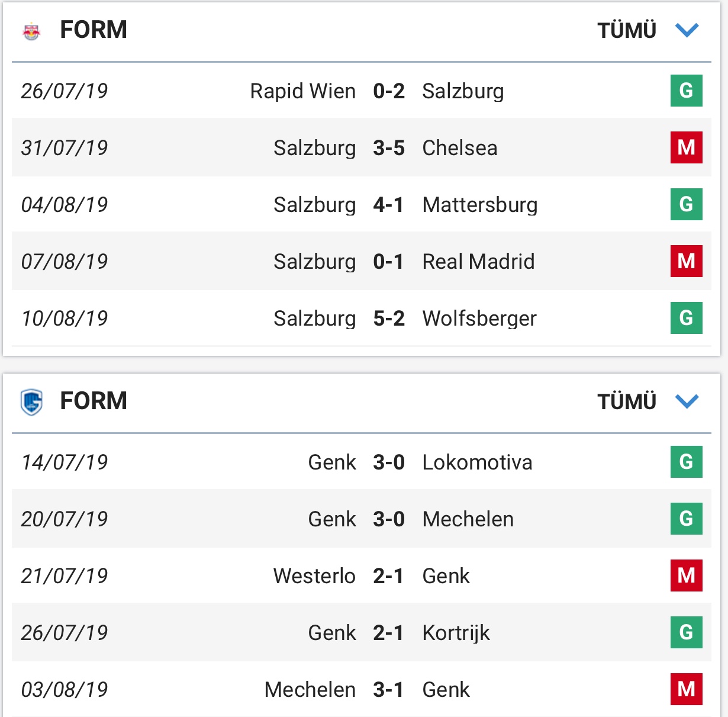Click the red M badge for Chelsea match
Screen dimensions: 728x717
click(686, 147)
